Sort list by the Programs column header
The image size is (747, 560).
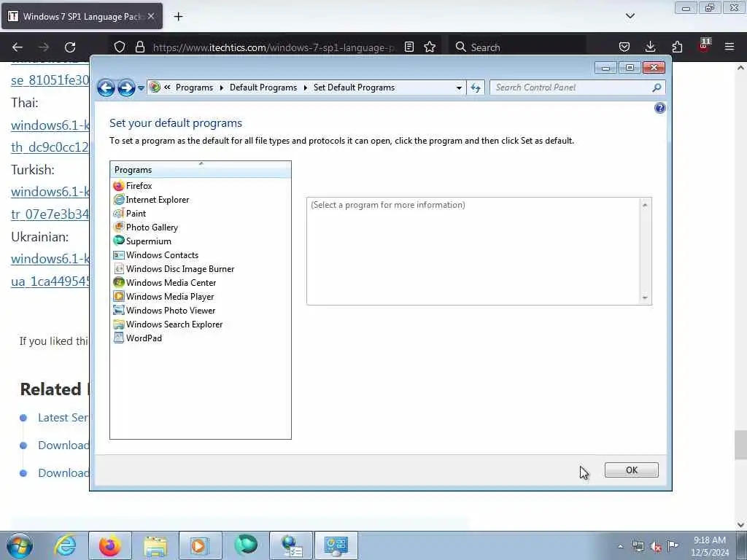(201, 169)
